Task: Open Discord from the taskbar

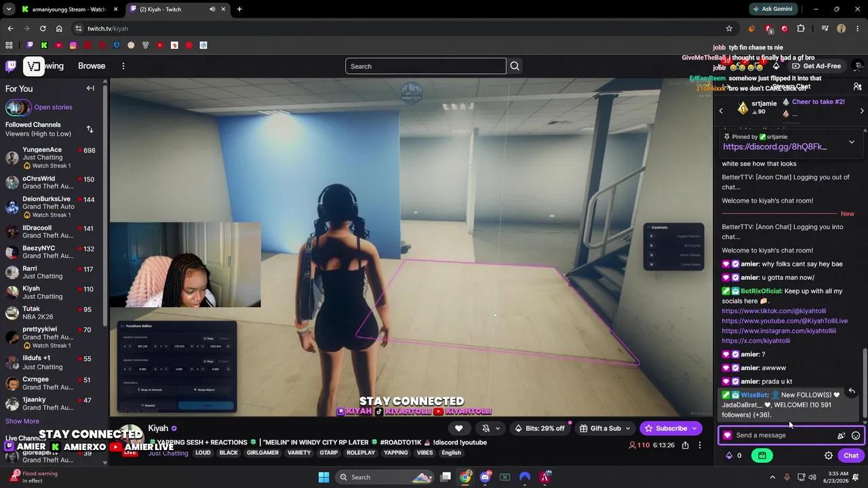Action: point(485,477)
